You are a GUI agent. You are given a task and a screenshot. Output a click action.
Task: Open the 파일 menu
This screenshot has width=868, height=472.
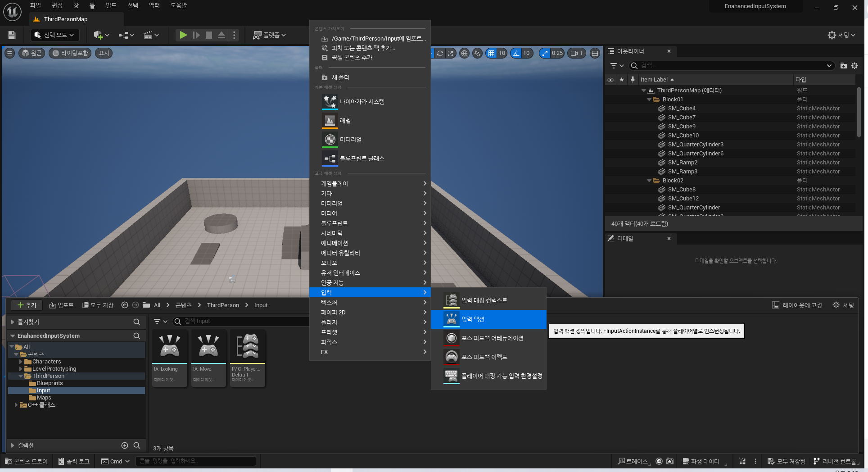tap(36, 5)
